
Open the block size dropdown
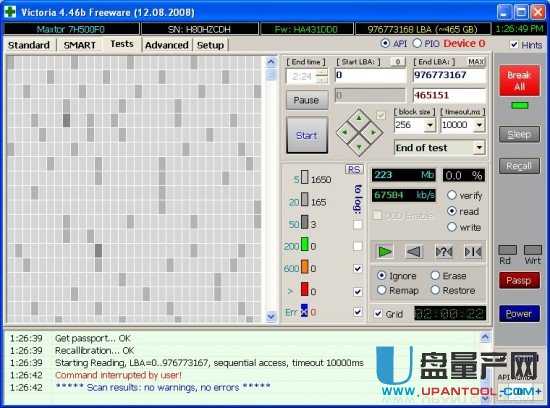(430, 125)
